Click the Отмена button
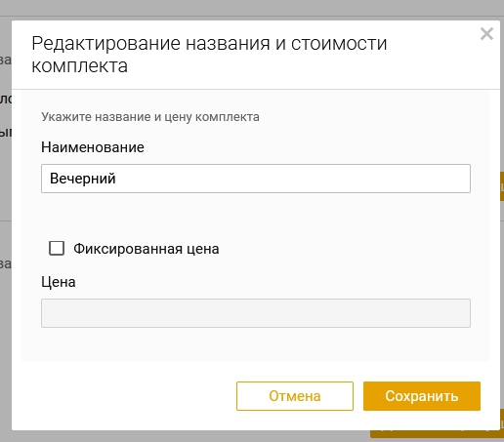 (x=295, y=396)
